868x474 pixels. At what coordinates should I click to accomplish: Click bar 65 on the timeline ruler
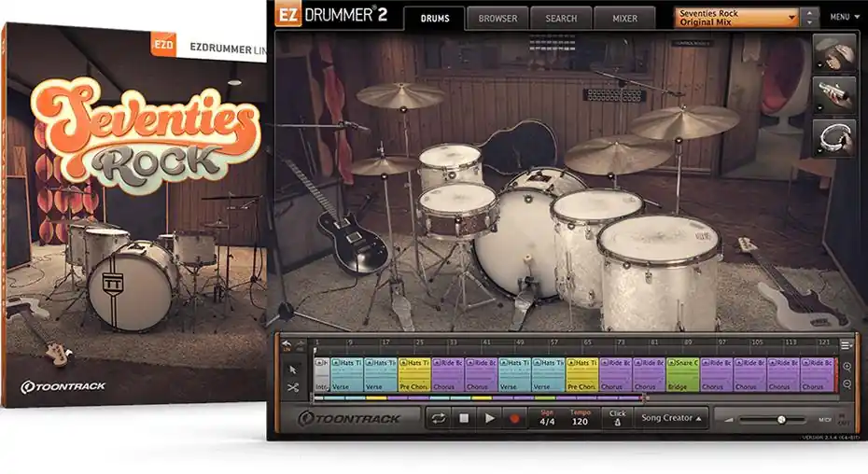pyautogui.click(x=587, y=342)
